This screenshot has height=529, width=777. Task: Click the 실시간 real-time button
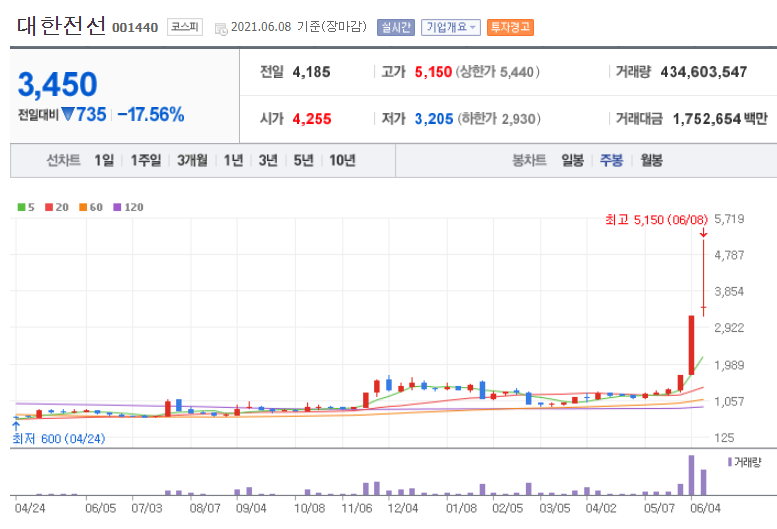[395, 27]
